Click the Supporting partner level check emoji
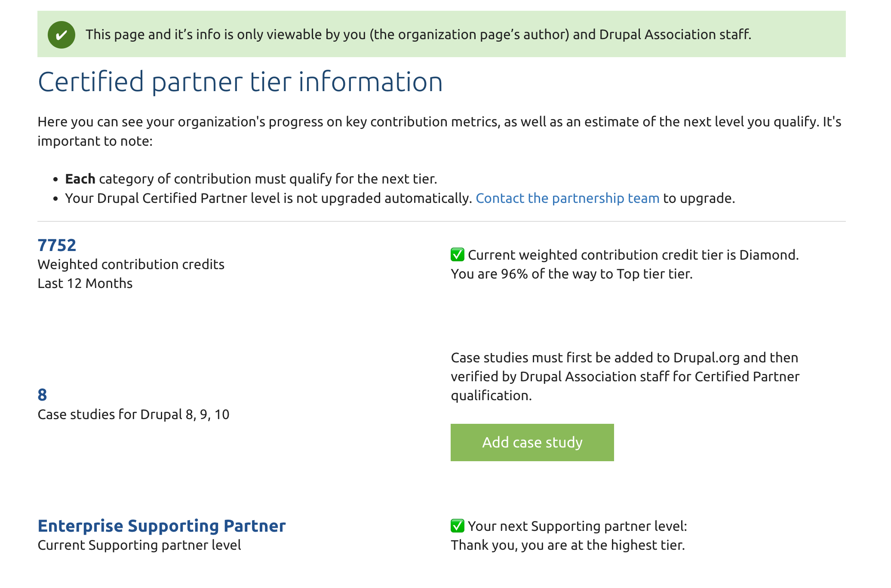 click(x=458, y=526)
